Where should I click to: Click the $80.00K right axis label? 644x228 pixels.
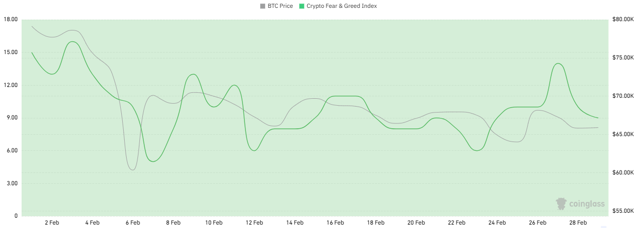coord(623,19)
